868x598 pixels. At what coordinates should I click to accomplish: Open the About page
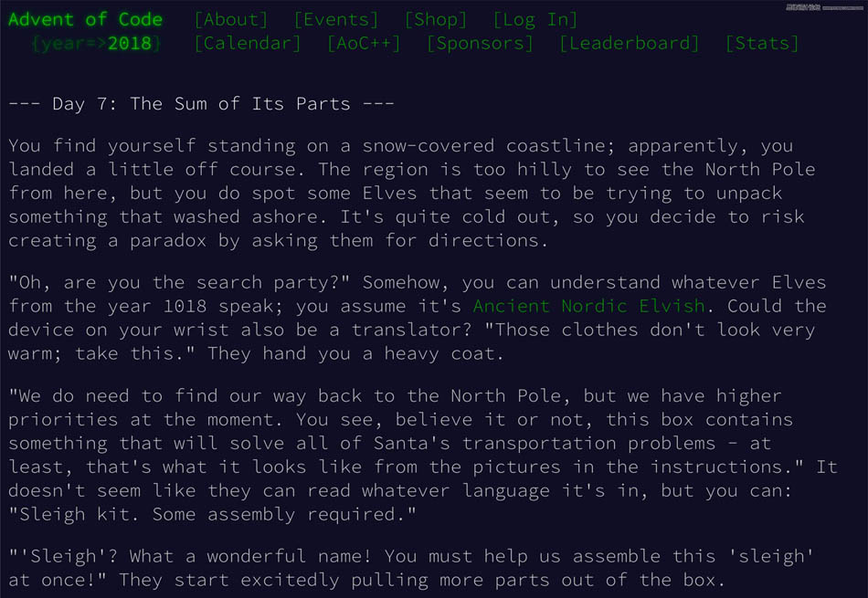point(231,19)
